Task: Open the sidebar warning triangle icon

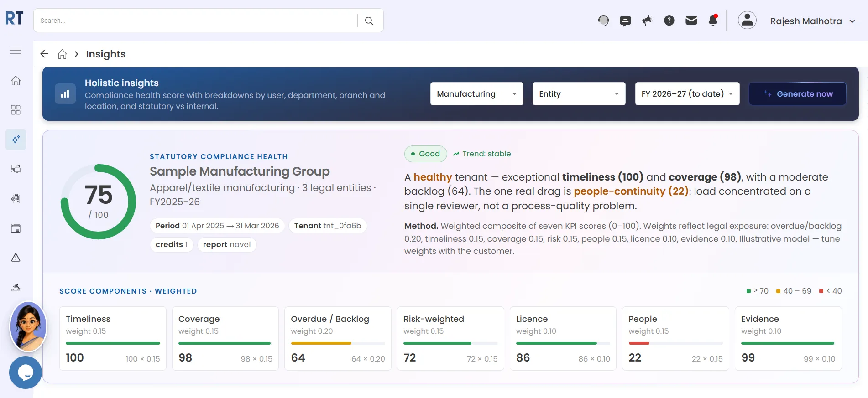Action: 16,258
